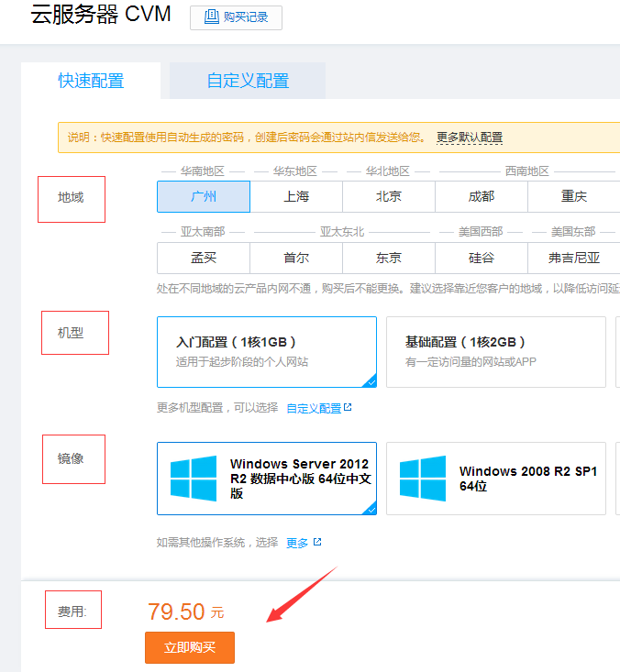Click the 美国西部 group heading
620x672 pixels.
[481, 232]
